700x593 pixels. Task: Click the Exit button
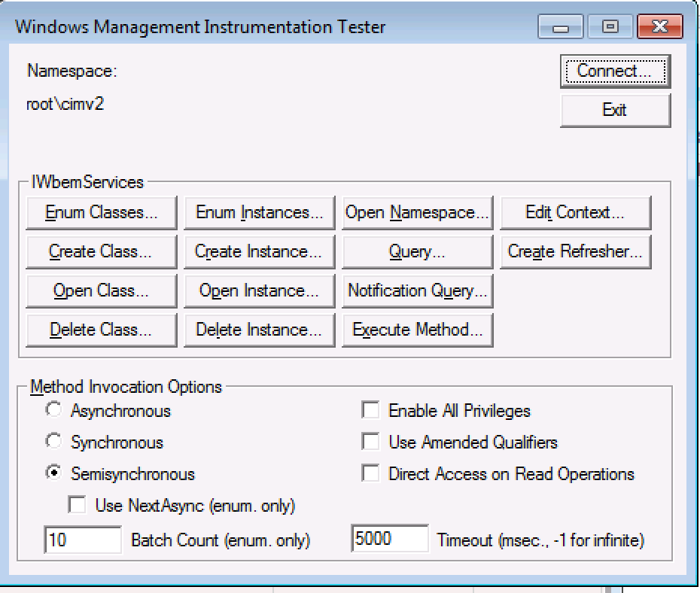click(x=615, y=110)
